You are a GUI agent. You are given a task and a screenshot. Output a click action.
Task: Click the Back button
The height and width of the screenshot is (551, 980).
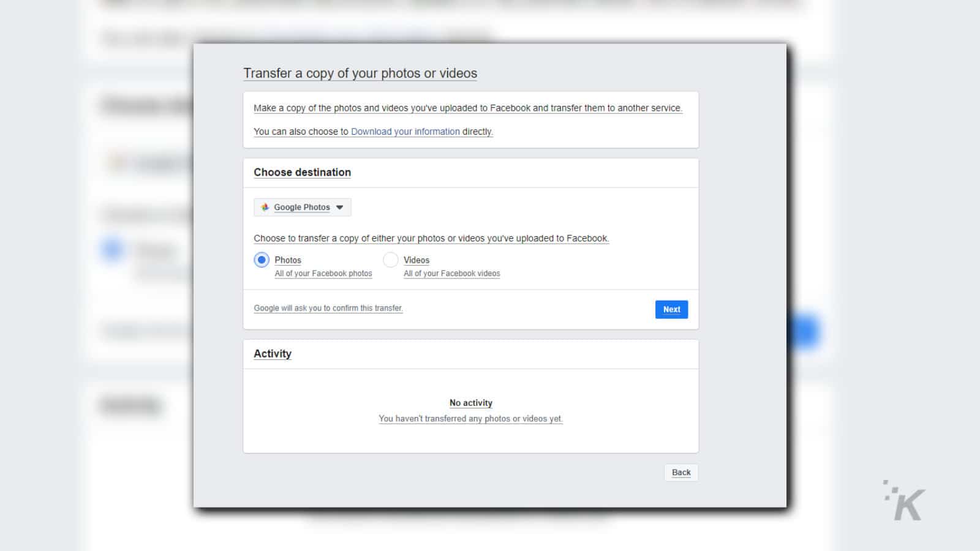[x=681, y=472]
